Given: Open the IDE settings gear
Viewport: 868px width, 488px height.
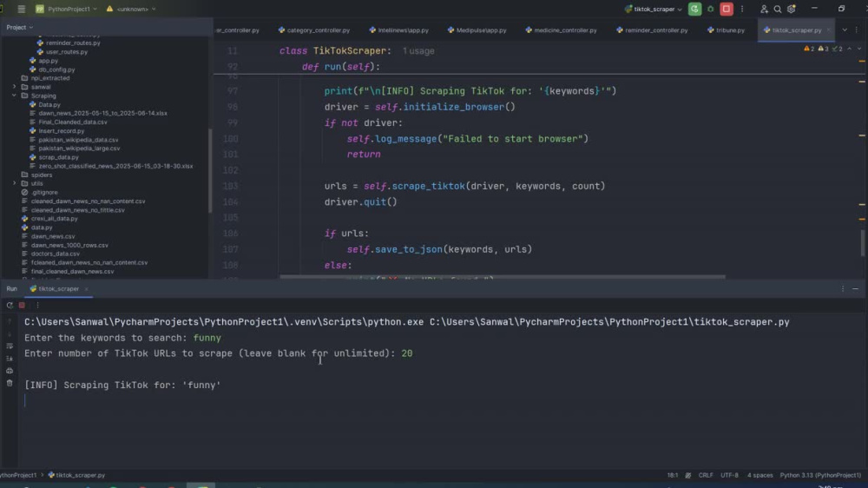Looking at the screenshot, I should [x=792, y=9].
